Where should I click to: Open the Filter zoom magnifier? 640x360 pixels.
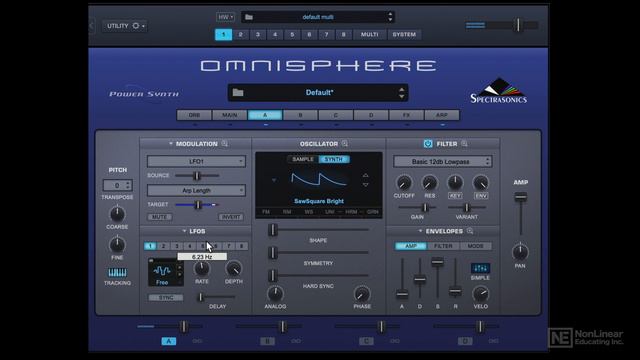pos(464,144)
